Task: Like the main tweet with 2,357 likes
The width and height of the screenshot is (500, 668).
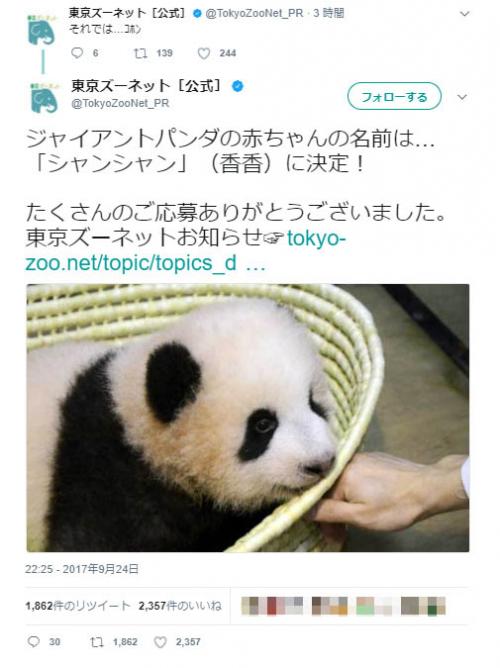Action: (x=160, y=642)
